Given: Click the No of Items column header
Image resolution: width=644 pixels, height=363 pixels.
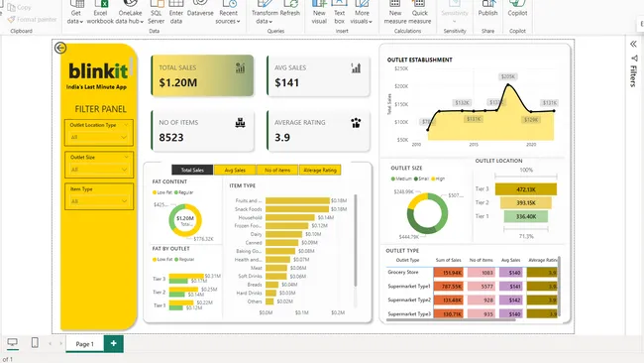Looking at the screenshot, I should click(481, 260).
